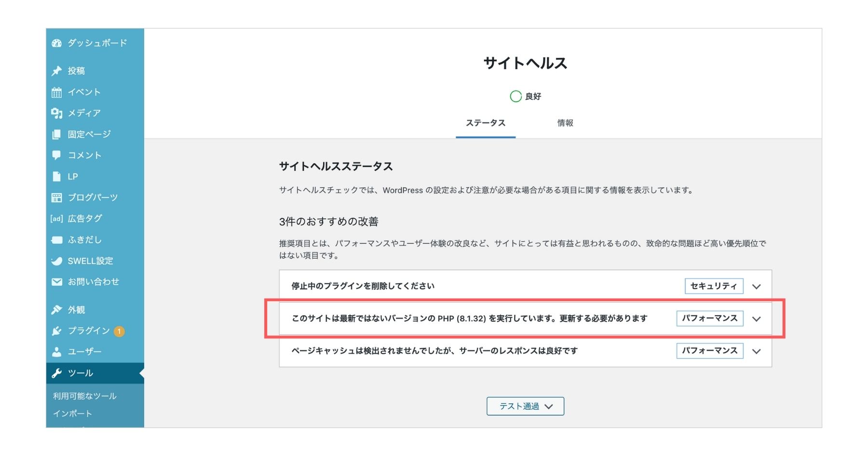Image resolution: width=868 pixels, height=456 pixels.
Task: Click the dashboard gauge icon
Action: pyautogui.click(x=57, y=43)
